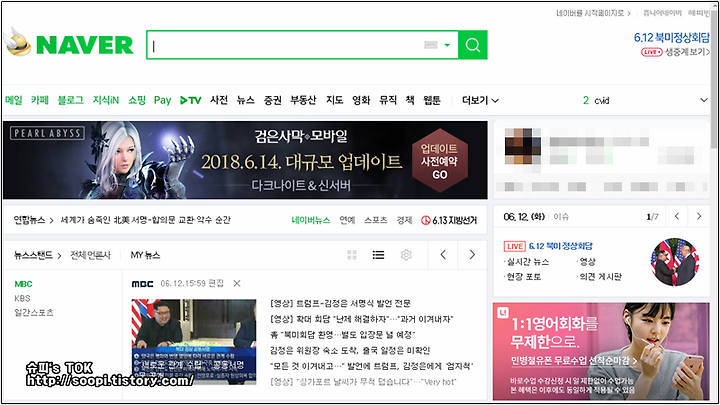Go to 증권 in the navigation bar
The width and height of the screenshot is (720, 405).
coord(273,100)
